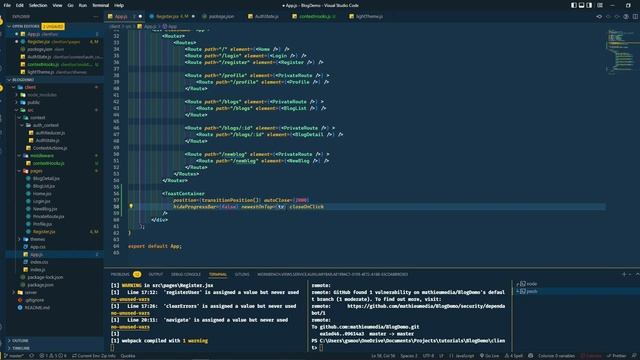
Task: Collapse the Open Editors section
Action: [x=25, y=26]
